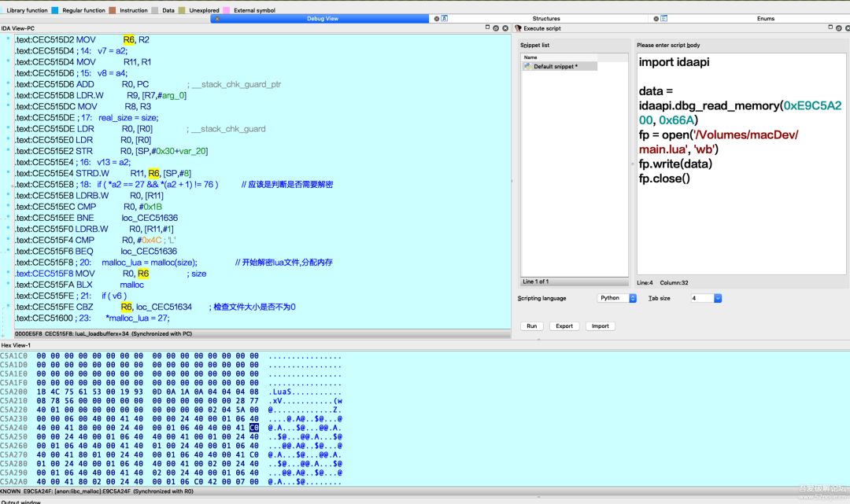
Task: Float the IDA View-PC panel
Action: 496,28
